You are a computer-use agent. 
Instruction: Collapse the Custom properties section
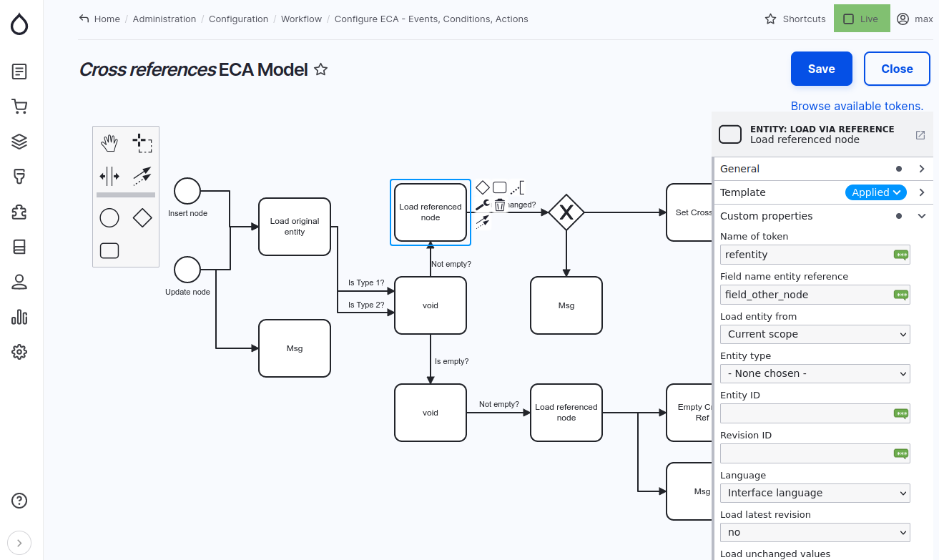coord(922,216)
